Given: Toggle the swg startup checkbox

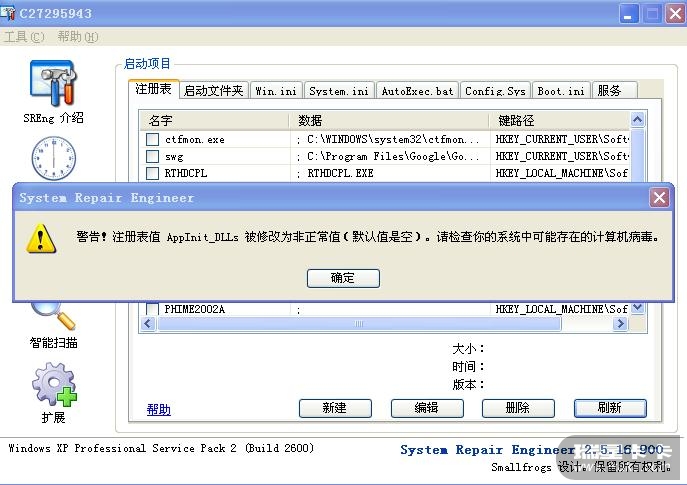Looking at the screenshot, I should (152, 156).
